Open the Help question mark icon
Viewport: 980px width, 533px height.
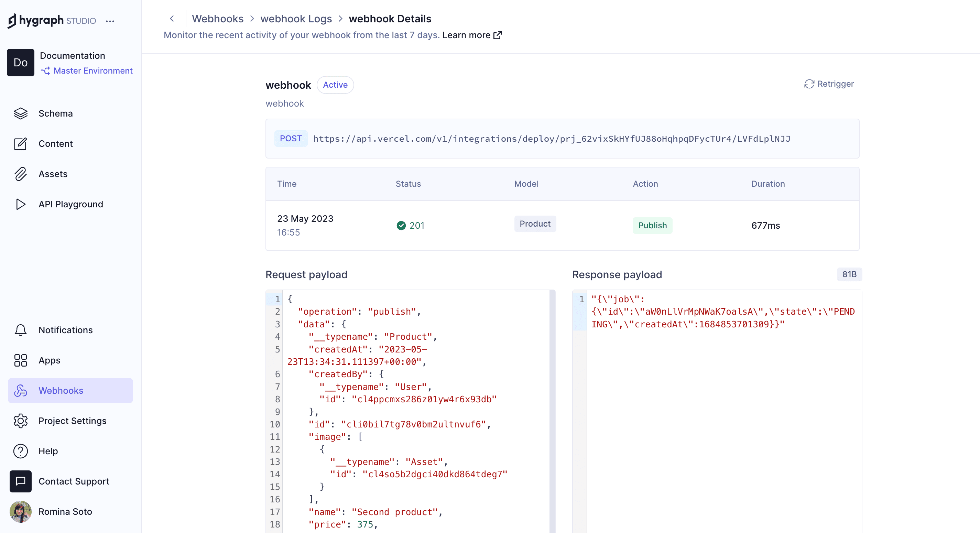point(21,451)
